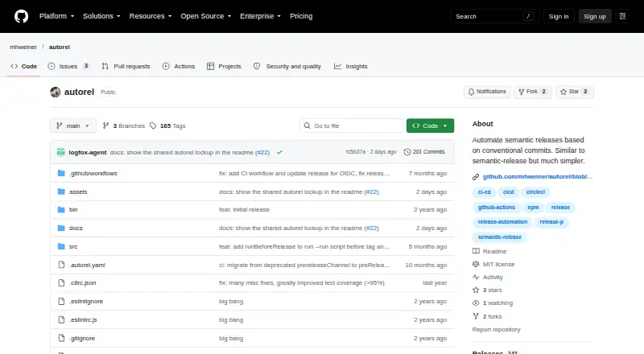Screen dimensions: 644x354
Task: Open the command palette icon beside Sign up
Action: [x=622, y=16]
